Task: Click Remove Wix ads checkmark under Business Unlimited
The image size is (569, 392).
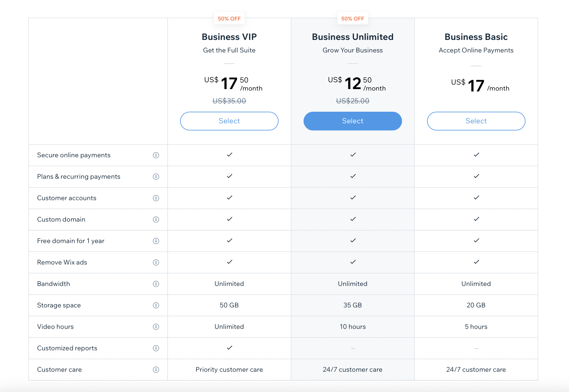Action: (353, 262)
